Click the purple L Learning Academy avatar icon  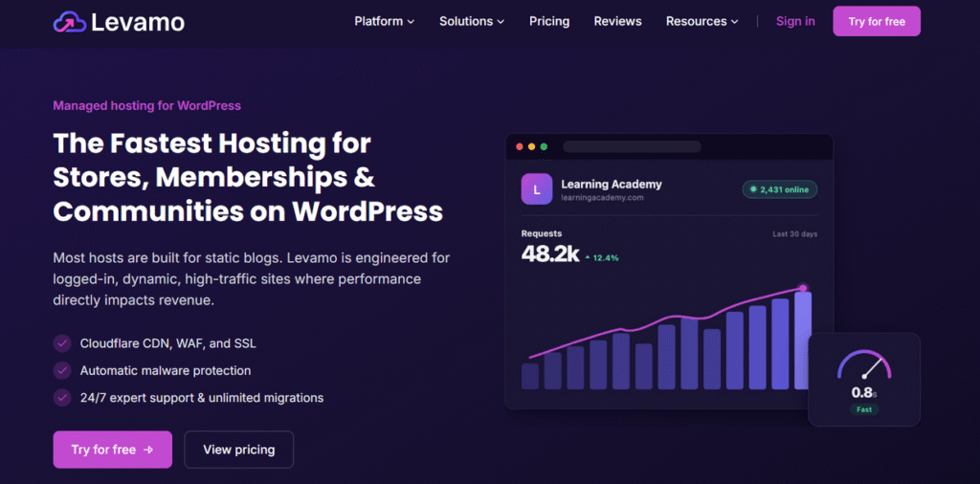[537, 189]
